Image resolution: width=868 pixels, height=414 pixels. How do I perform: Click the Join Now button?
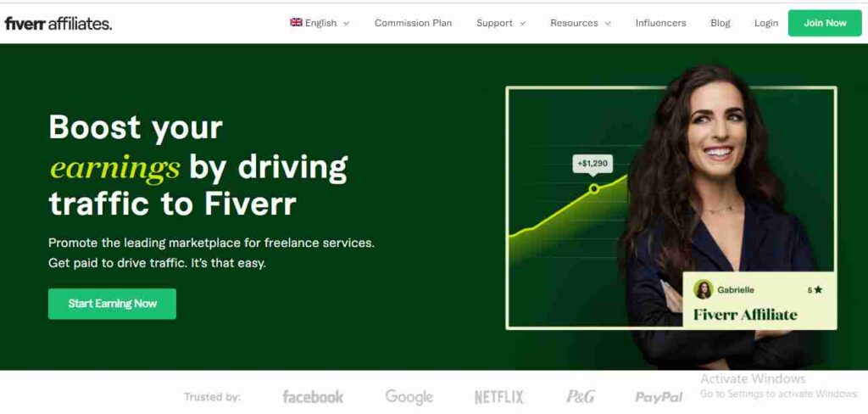click(825, 23)
